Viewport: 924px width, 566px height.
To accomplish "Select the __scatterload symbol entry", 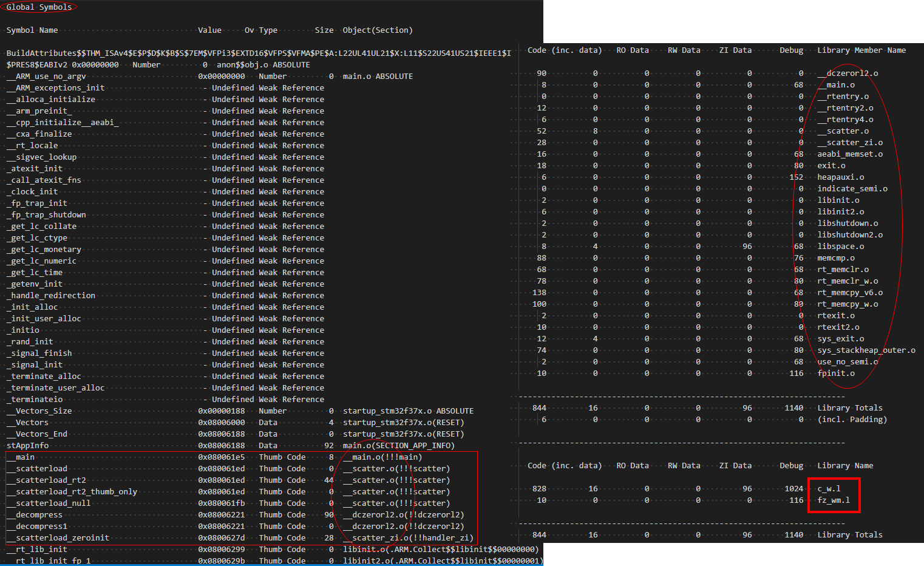I will click(x=36, y=468).
